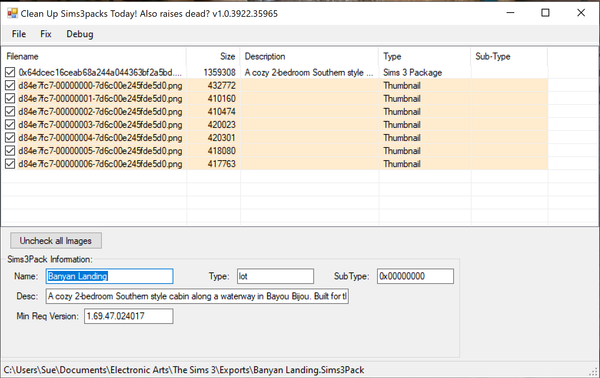Sort by the Description column header
Image resolution: width=600 pixels, height=378 pixels.
pos(309,57)
